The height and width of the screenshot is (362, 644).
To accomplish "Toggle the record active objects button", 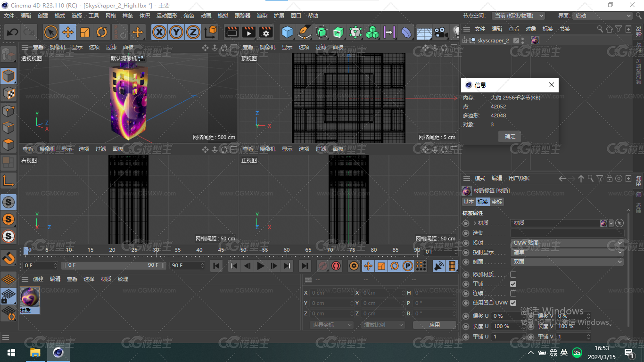I will [x=322, y=266].
